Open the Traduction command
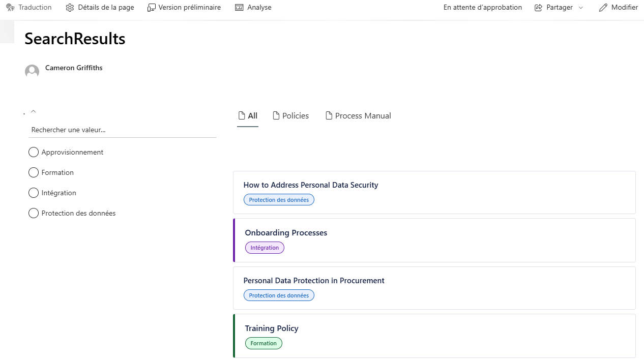This screenshot has height=359, width=644. click(29, 8)
